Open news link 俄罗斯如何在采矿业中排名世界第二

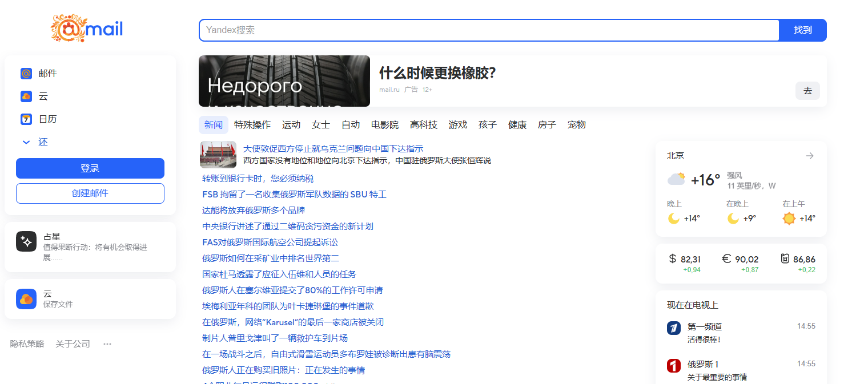tap(271, 258)
